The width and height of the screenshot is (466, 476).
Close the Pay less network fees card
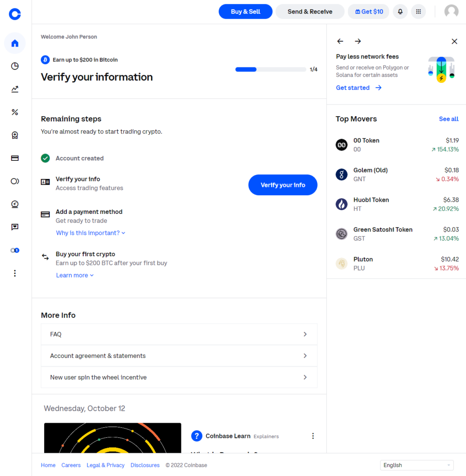[454, 41]
